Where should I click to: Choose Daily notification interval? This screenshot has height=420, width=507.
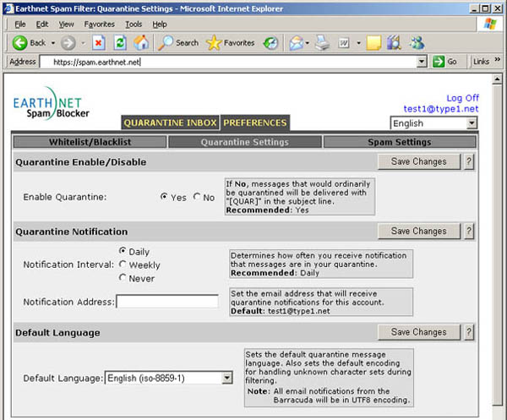point(123,251)
